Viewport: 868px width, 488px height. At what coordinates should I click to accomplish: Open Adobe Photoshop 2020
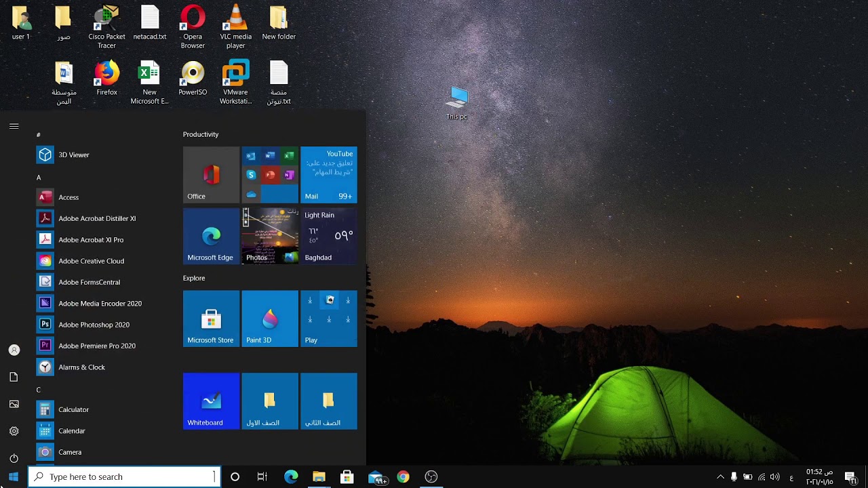[98, 325]
